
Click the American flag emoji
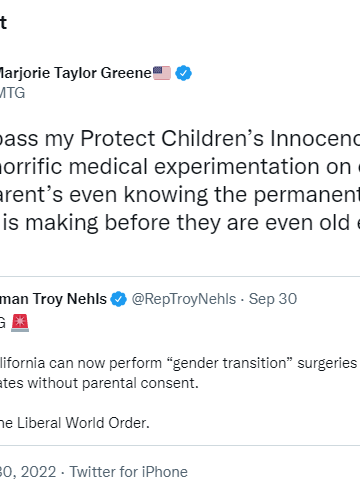(162, 73)
